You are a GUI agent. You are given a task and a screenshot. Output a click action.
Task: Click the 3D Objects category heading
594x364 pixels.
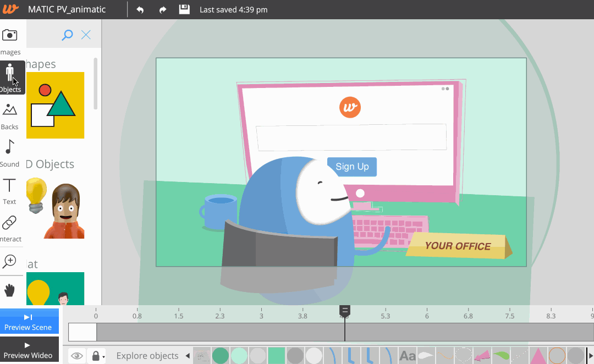[50, 164]
